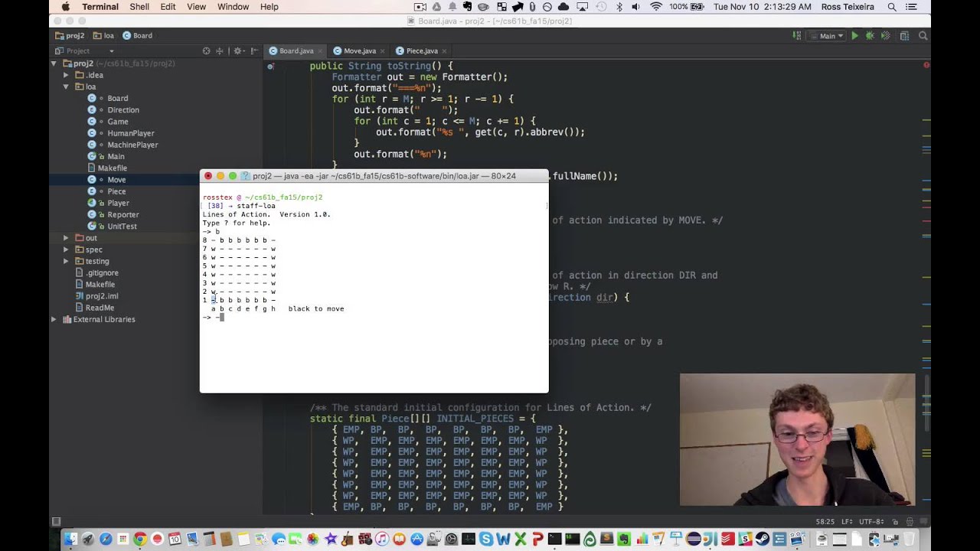The height and width of the screenshot is (551, 980).
Task: Click the Bluetooth menu bar icon
Action: coord(619,7)
